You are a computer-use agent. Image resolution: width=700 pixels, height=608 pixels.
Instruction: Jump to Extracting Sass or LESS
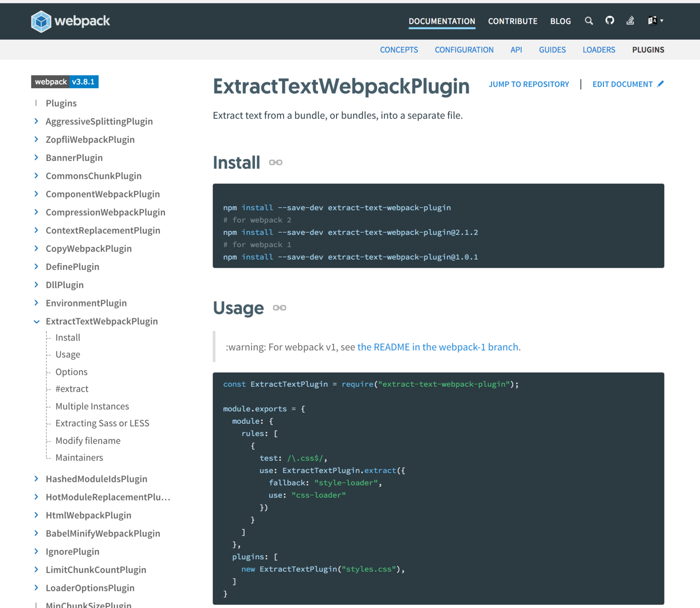[102, 423]
